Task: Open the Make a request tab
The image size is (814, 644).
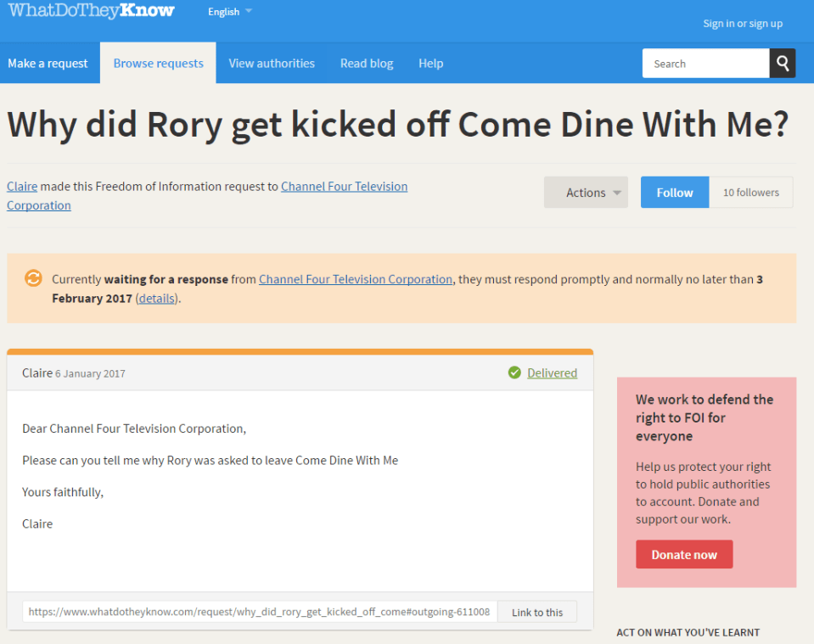Action: [48, 64]
